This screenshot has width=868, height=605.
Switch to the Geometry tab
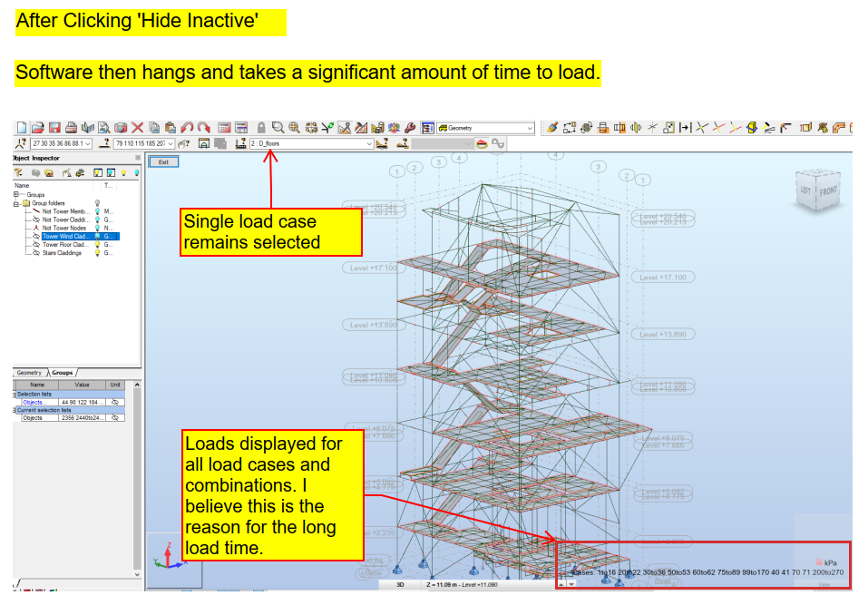29,373
